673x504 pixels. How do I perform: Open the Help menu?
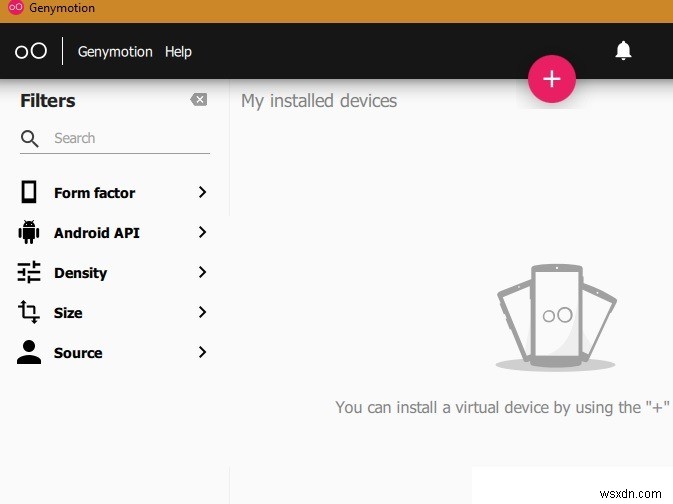coord(178,52)
